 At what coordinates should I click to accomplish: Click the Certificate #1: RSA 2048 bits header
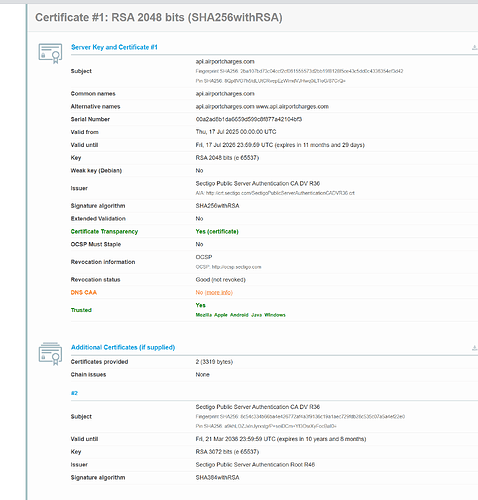[159, 17]
